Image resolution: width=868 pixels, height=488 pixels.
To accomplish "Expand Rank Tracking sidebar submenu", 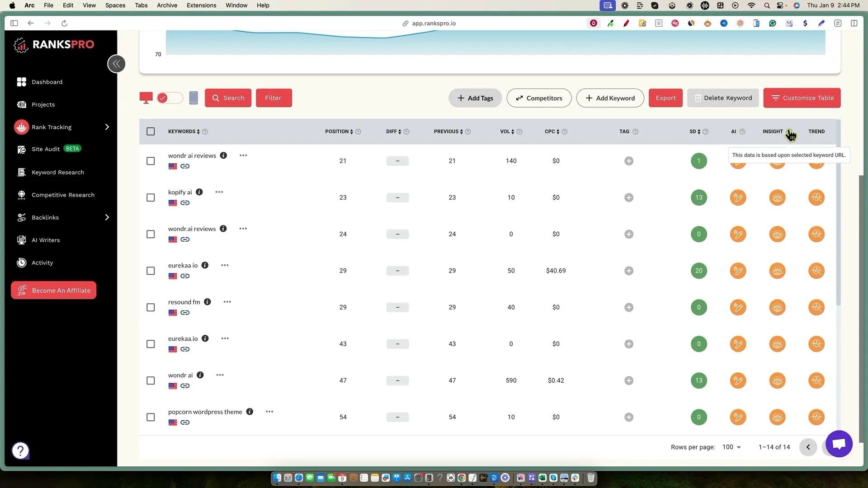I will click(x=107, y=127).
